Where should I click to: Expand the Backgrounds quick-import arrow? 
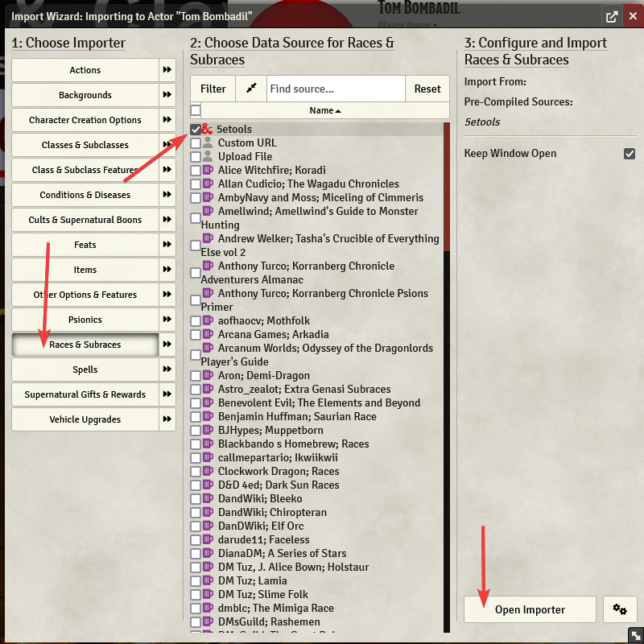[167, 95]
